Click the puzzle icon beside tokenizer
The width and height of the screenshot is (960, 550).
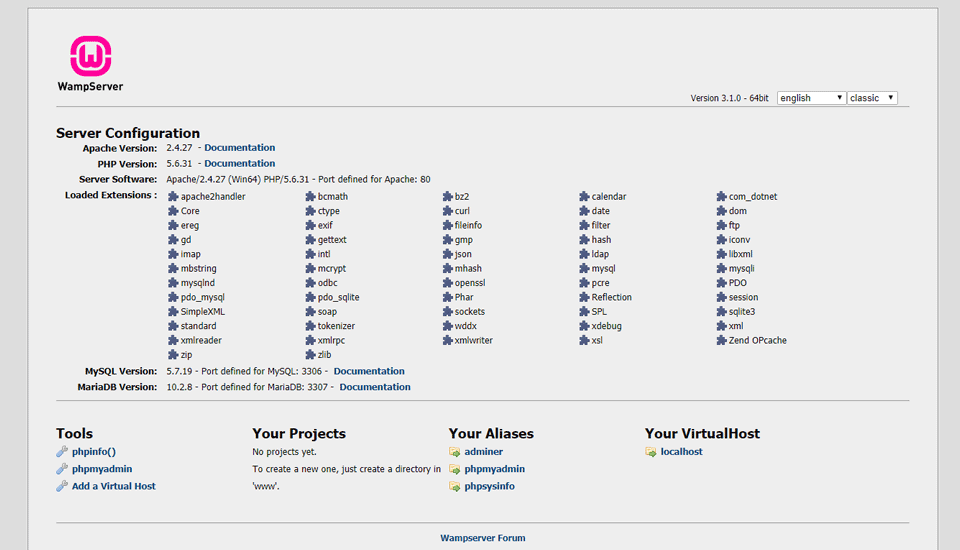point(310,326)
